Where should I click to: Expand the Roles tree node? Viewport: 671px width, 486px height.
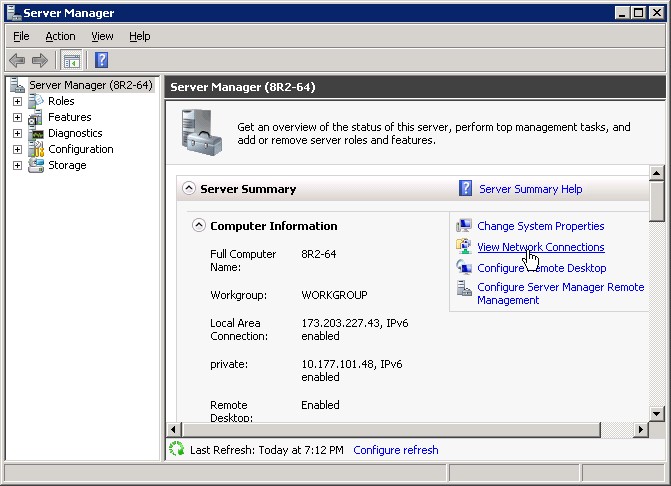point(17,101)
